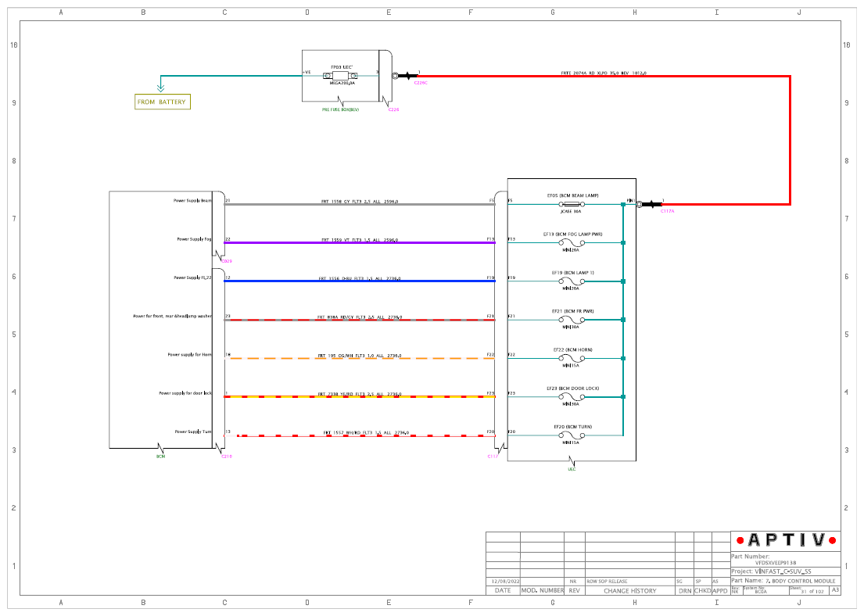Click the 'Power supply for Horn' pin label

point(189,355)
